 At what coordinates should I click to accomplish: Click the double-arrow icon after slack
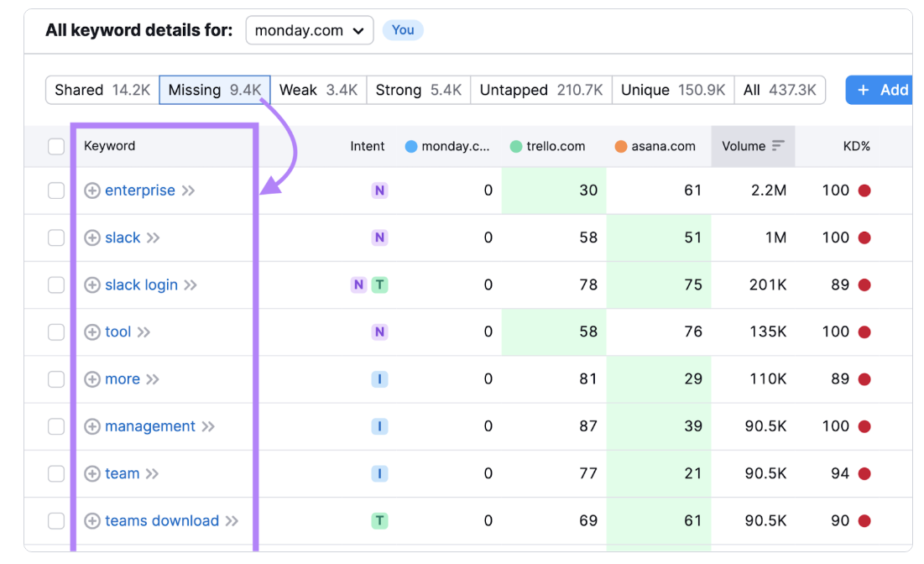[x=153, y=238]
